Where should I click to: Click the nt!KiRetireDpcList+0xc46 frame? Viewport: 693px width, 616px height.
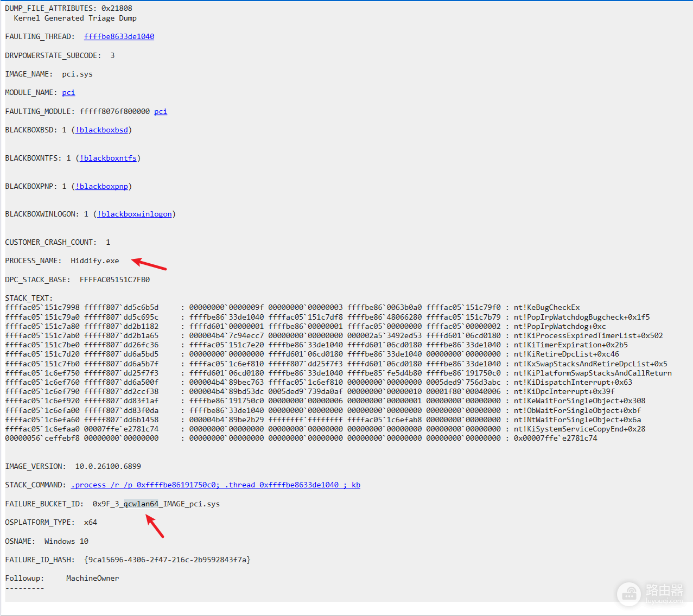tap(566, 354)
